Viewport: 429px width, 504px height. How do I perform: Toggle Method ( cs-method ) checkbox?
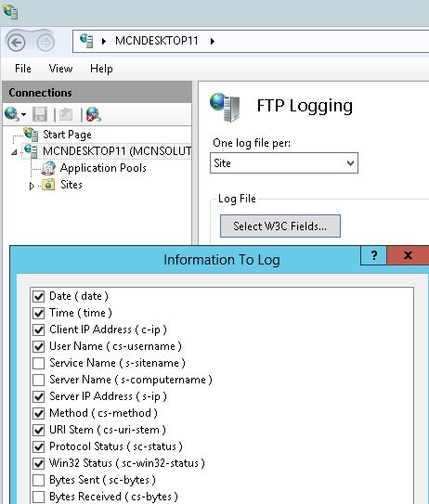39,413
